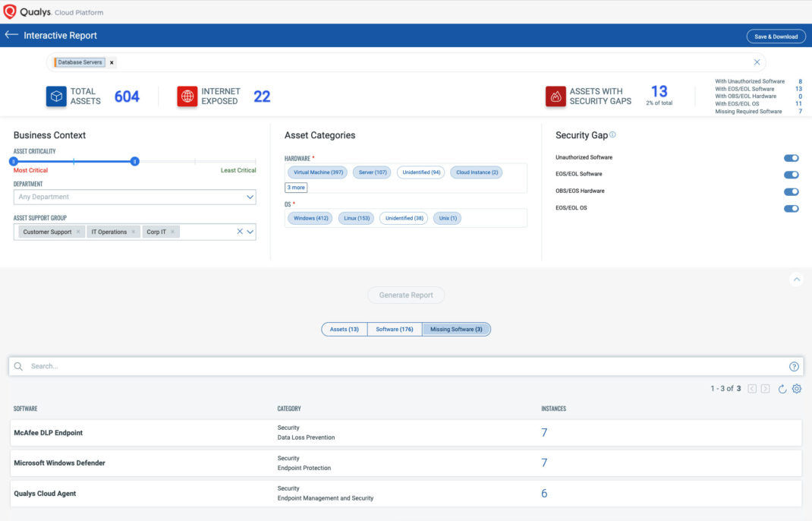Remove IT Operations from support groups

coord(133,232)
